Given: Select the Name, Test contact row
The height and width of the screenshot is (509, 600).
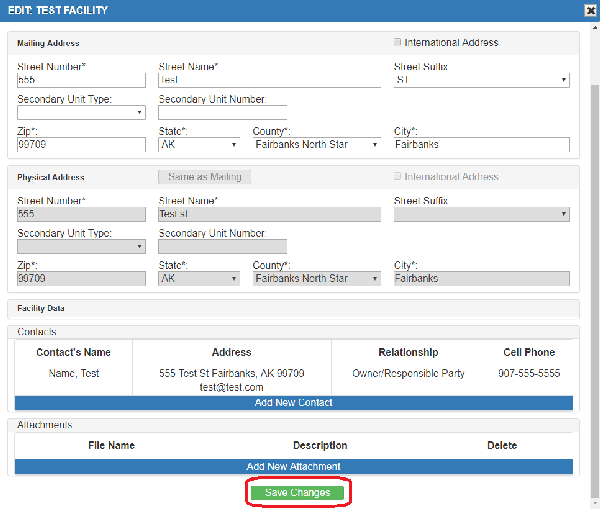Looking at the screenshot, I should 74,374.
